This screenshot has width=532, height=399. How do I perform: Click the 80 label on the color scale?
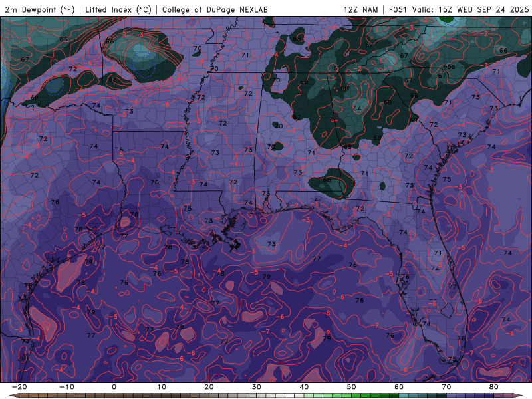[x=494, y=387]
